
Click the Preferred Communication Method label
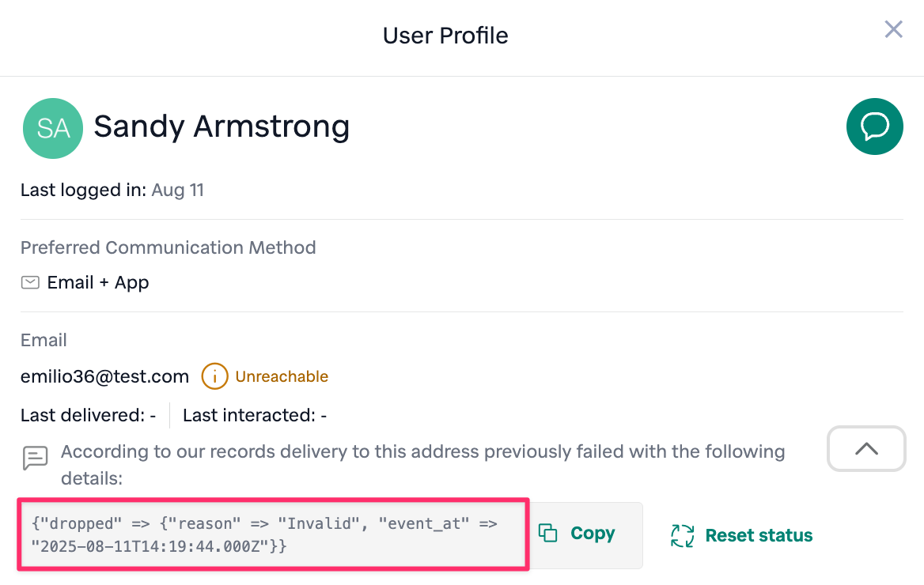169,247
